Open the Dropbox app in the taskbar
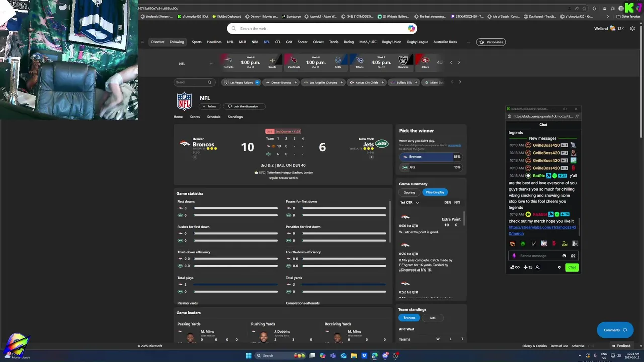This screenshot has height=362, width=644. tap(364, 356)
